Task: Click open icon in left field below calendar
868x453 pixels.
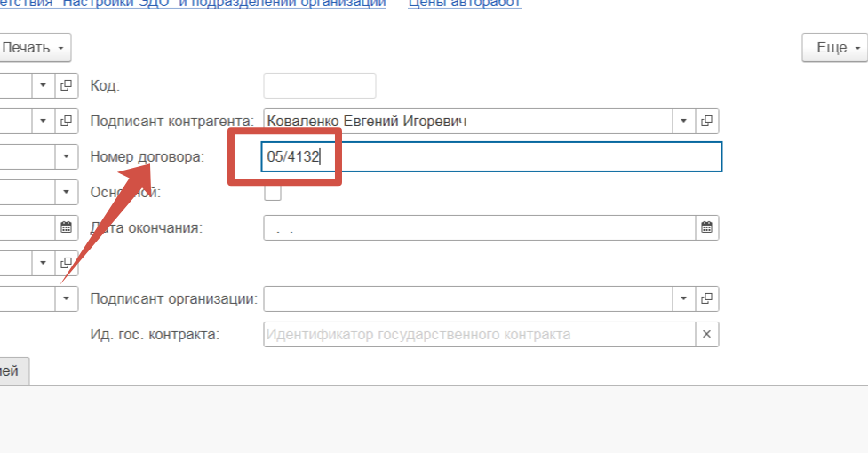Action: coord(67,263)
